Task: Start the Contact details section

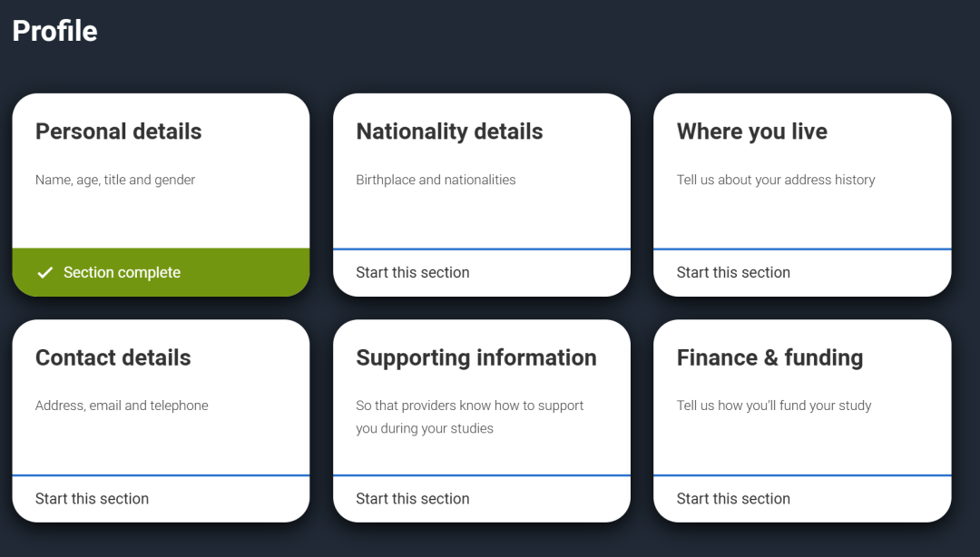Action: (92, 498)
